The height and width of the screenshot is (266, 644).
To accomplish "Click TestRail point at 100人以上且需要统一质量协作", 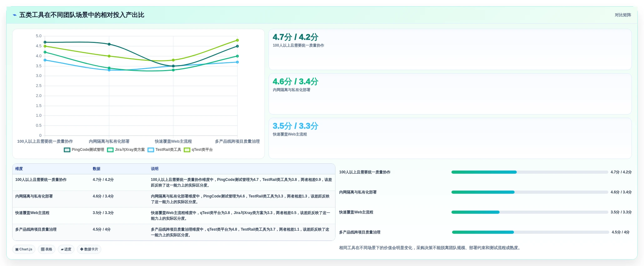I will (x=45, y=60).
